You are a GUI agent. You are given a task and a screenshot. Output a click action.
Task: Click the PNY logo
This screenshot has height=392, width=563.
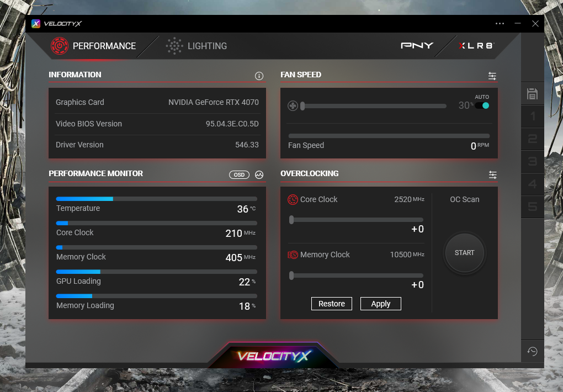click(x=417, y=46)
